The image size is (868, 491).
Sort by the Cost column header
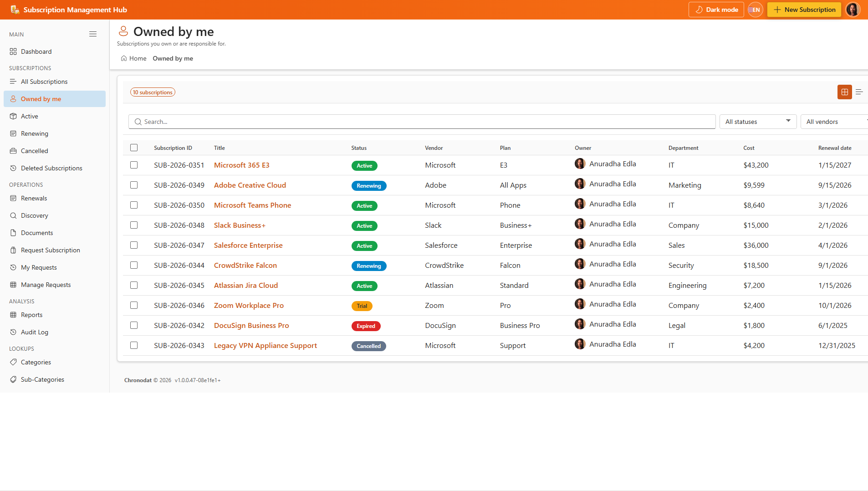click(x=749, y=148)
